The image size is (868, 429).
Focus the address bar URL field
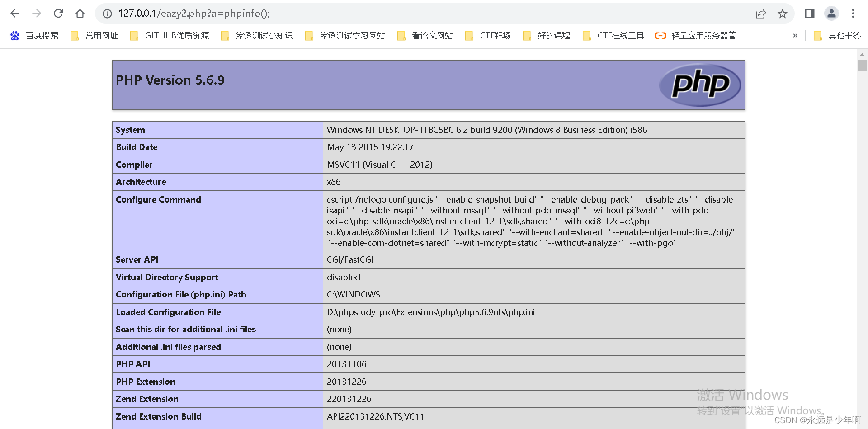pos(429,14)
